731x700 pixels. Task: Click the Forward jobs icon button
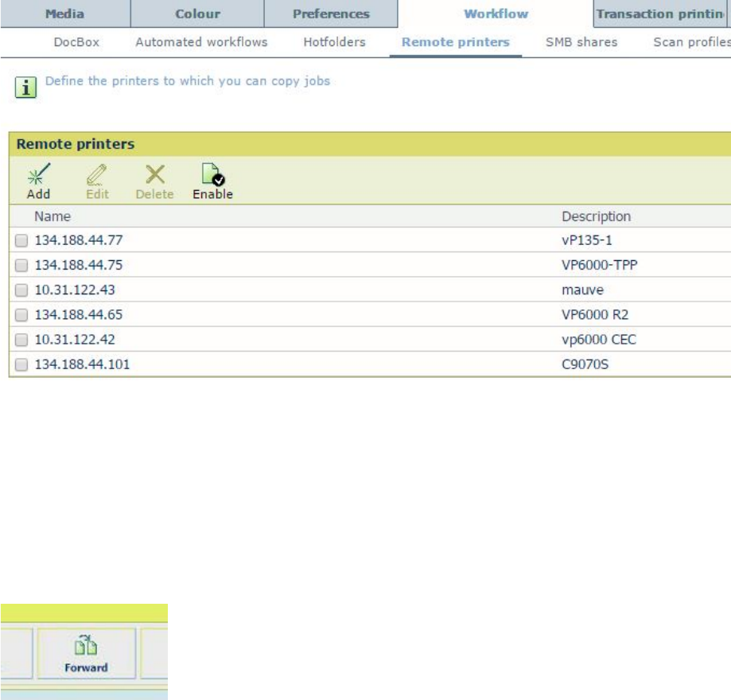click(86, 653)
